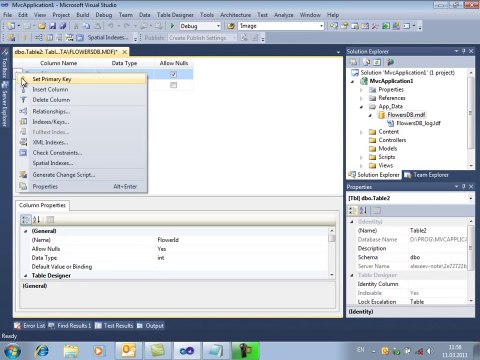Open the Architecture menu

click(235, 15)
